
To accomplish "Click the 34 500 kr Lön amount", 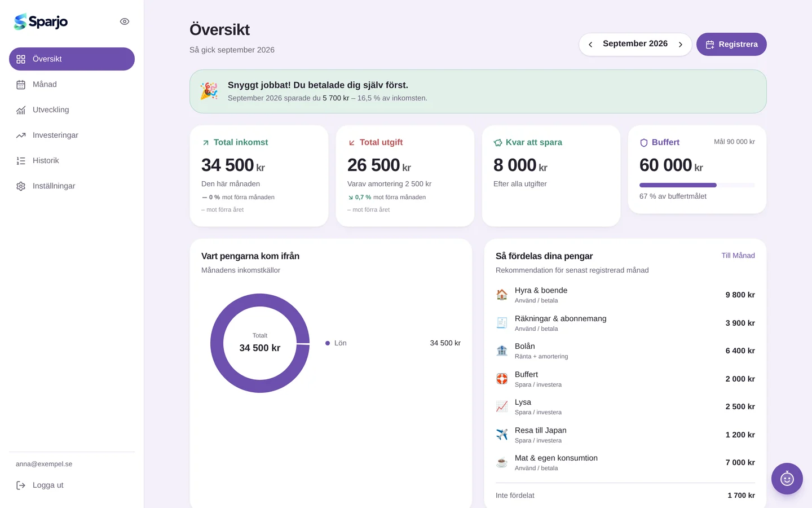I will (445, 343).
